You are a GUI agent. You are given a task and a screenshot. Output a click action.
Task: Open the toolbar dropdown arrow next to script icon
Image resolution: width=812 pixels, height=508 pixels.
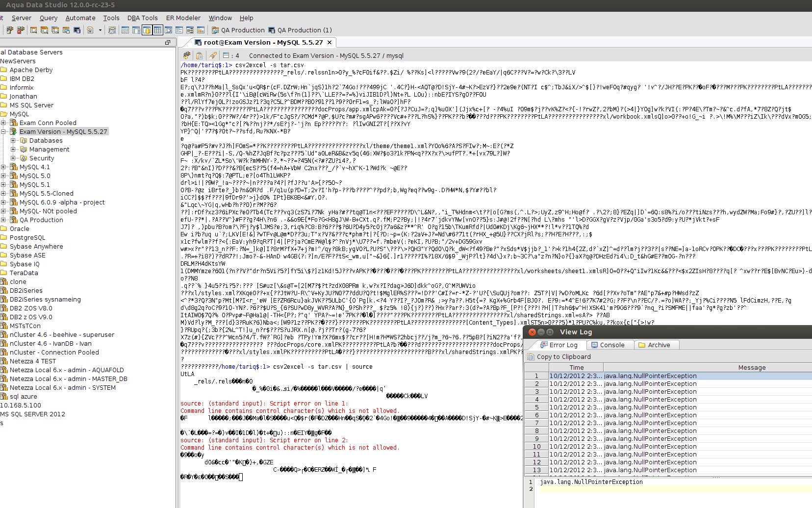[100, 30]
